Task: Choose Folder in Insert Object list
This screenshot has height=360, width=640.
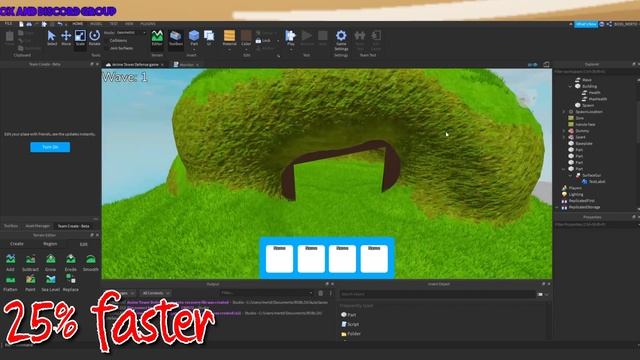Action: pyautogui.click(x=351, y=333)
